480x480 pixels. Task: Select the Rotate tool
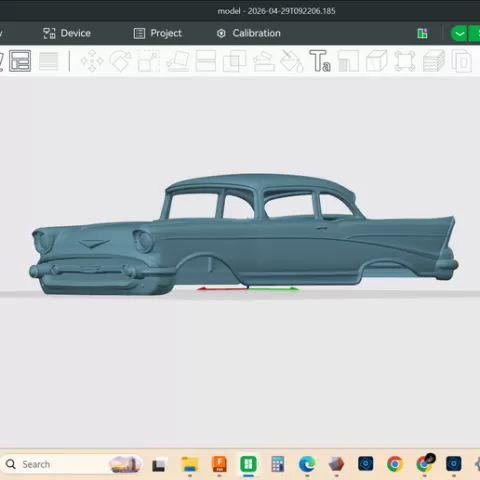[x=120, y=61]
